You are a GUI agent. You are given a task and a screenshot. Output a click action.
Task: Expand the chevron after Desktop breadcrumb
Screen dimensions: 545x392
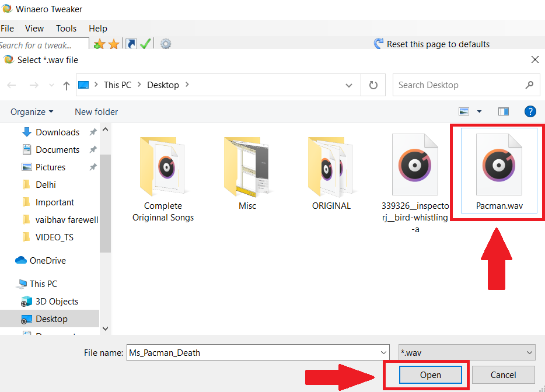click(x=187, y=85)
